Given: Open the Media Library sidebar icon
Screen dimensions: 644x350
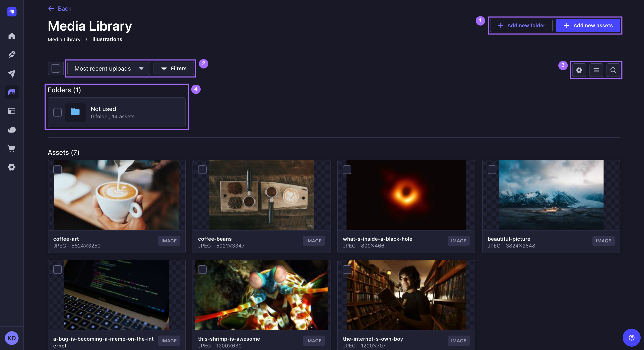Looking at the screenshot, I should click(12, 92).
